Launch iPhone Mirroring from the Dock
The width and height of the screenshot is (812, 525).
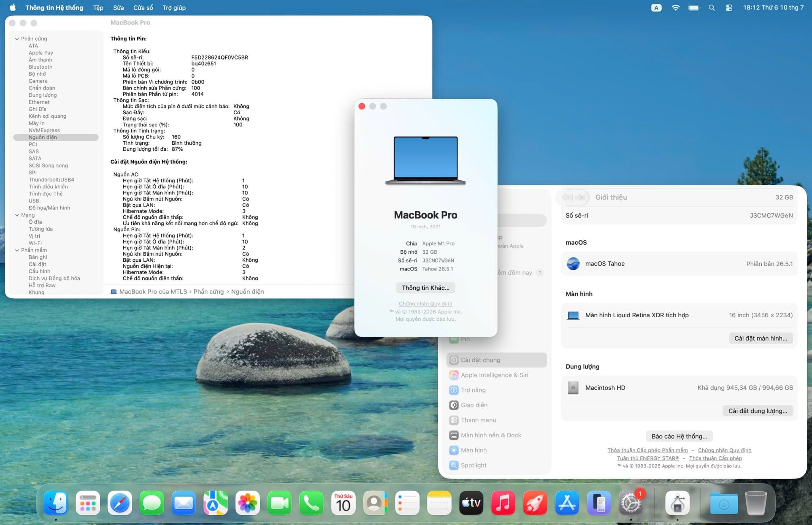[x=599, y=503]
